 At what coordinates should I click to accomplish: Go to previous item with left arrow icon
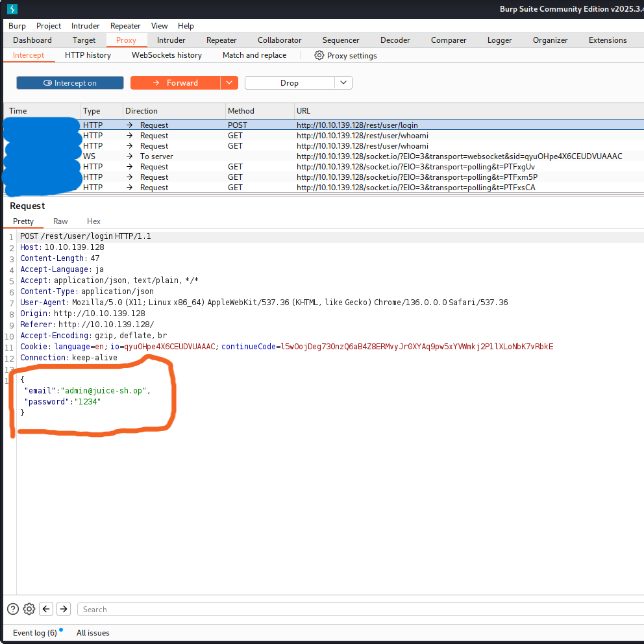(x=45, y=609)
